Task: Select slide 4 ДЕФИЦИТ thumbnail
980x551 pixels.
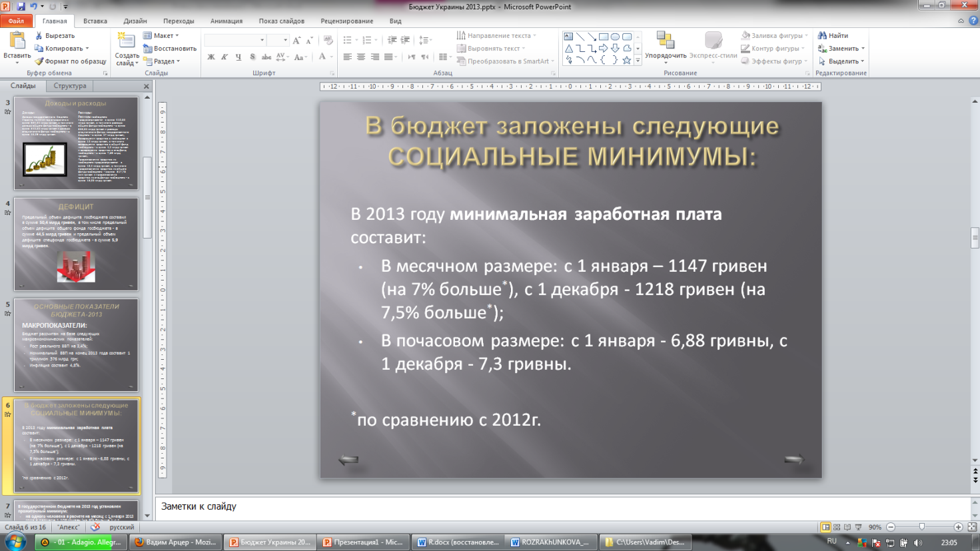Action: [76, 244]
